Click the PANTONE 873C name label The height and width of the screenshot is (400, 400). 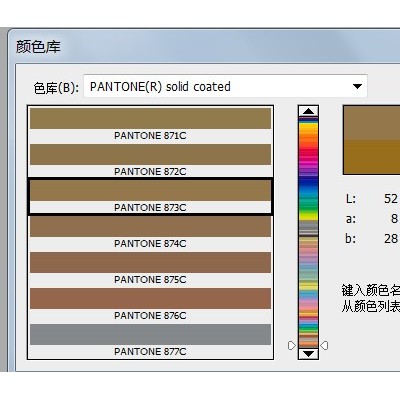(150, 208)
